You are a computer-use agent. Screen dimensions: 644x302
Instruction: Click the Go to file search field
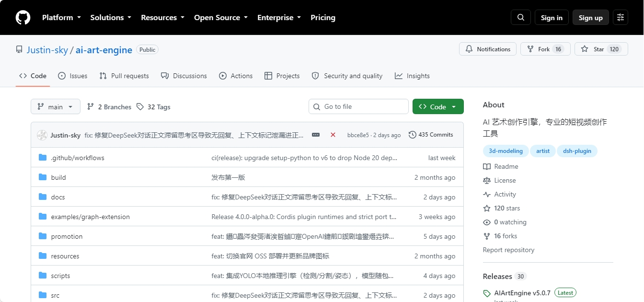358,106
